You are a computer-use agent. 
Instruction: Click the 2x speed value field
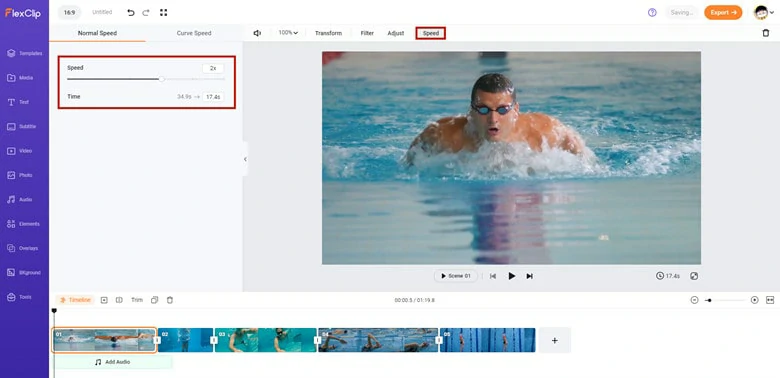click(x=213, y=68)
